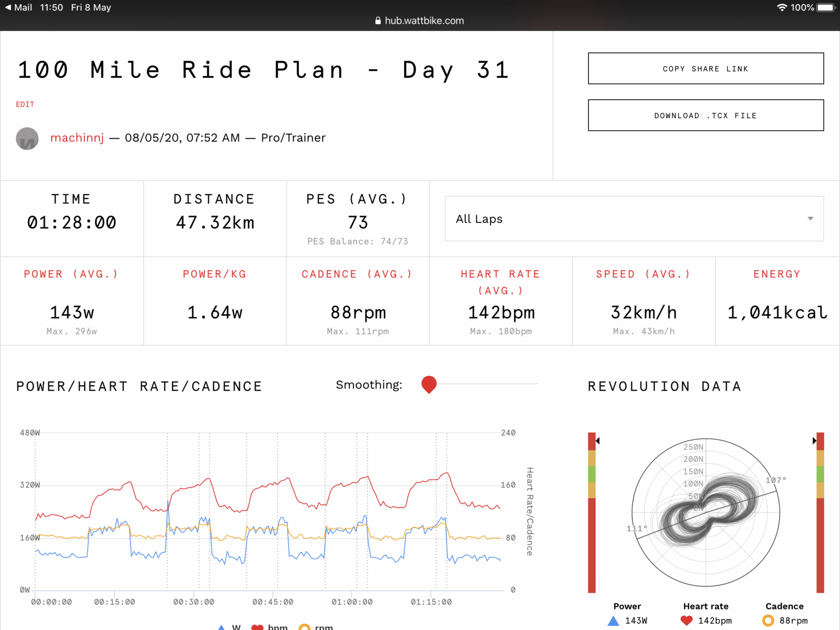840x630 pixels.
Task: Tap the lock icon in the address bar
Action: click(x=378, y=21)
